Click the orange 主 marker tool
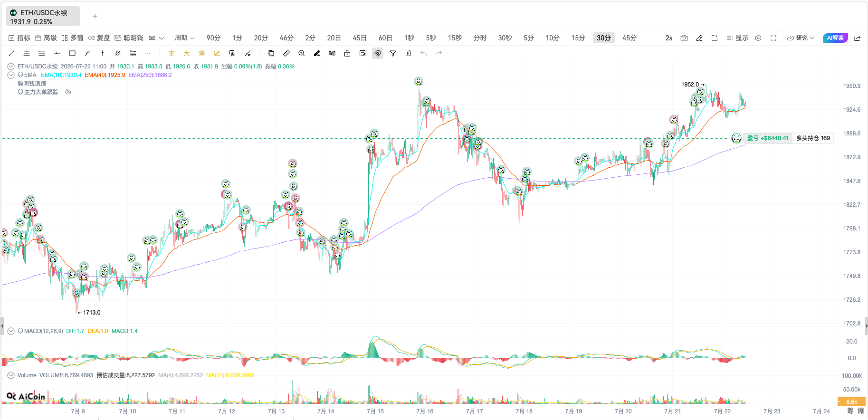The image size is (868, 420). (172, 53)
